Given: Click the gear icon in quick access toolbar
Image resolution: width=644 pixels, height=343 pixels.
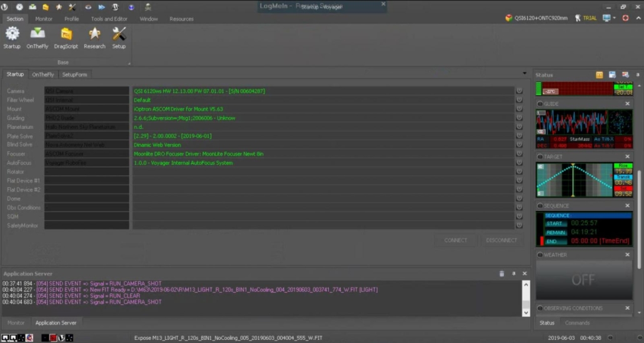Looking at the screenshot, I should pos(19,7).
